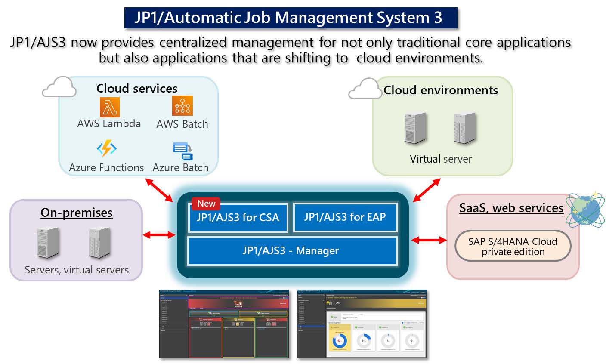Click the cloud icon beside Cloud services
This screenshot has height=364, width=606.
[x=59, y=86]
